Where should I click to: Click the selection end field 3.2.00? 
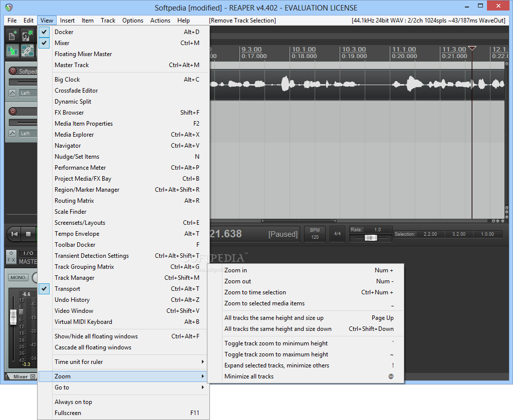click(x=459, y=234)
